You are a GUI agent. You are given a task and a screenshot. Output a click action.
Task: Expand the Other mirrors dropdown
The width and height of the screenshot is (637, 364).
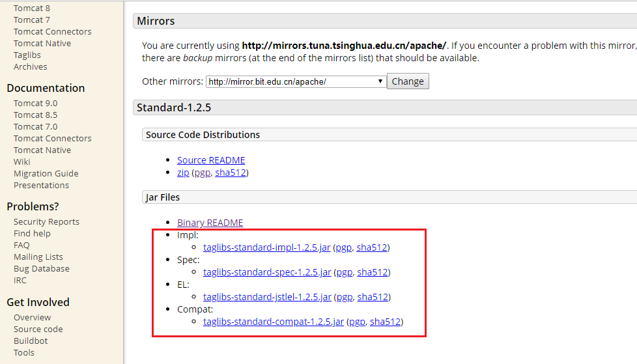[296, 81]
